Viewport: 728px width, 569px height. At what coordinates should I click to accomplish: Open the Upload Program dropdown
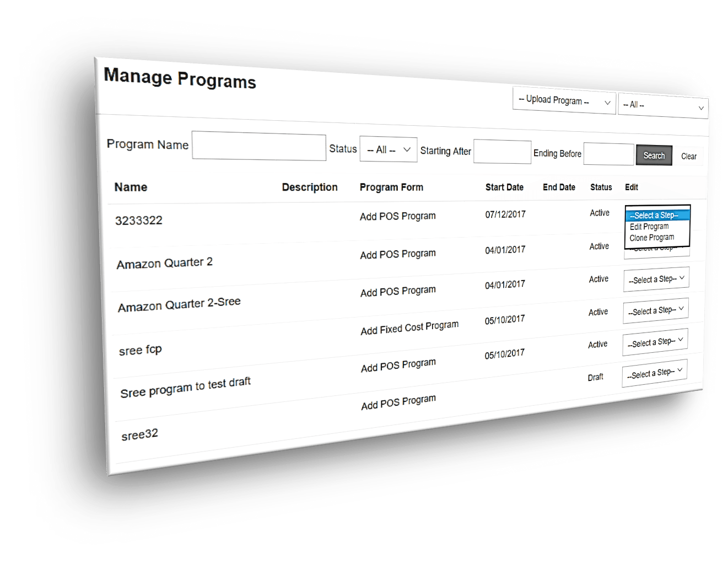coord(564,100)
